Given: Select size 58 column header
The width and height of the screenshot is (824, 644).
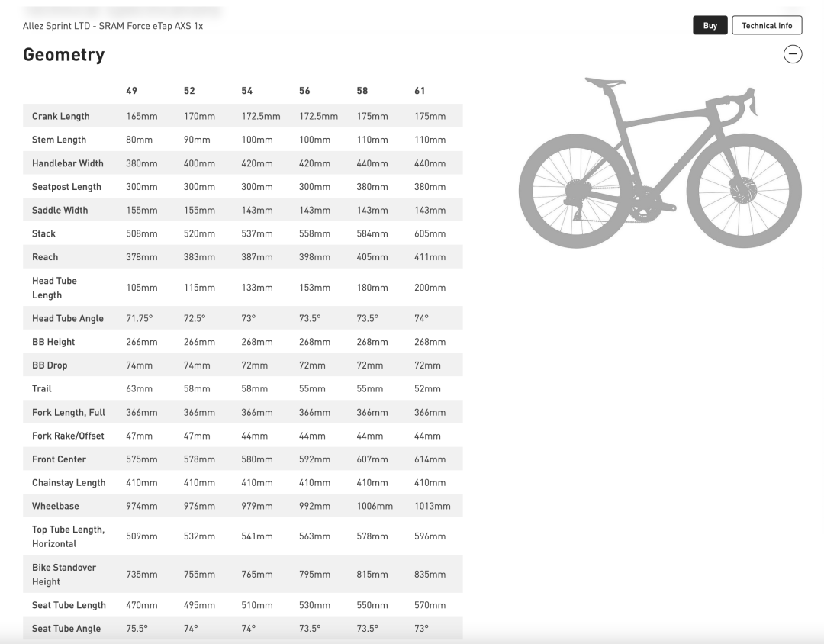Looking at the screenshot, I should pyautogui.click(x=362, y=90).
